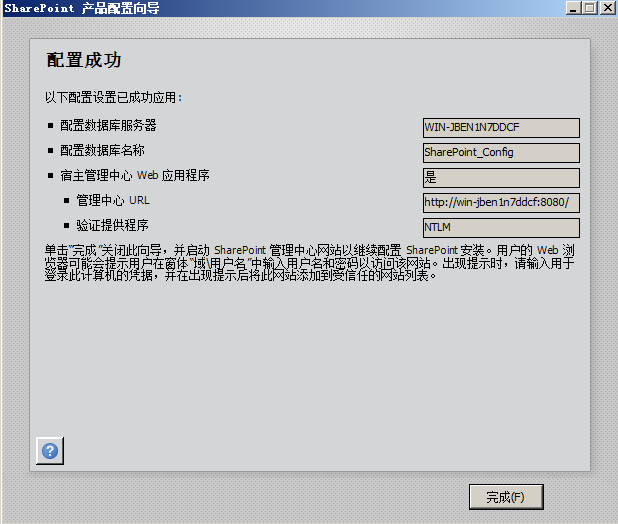The height and width of the screenshot is (524, 618).
Task: Click the SharePoint 产品配置向导 title bar text
Action: tap(82, 8)
